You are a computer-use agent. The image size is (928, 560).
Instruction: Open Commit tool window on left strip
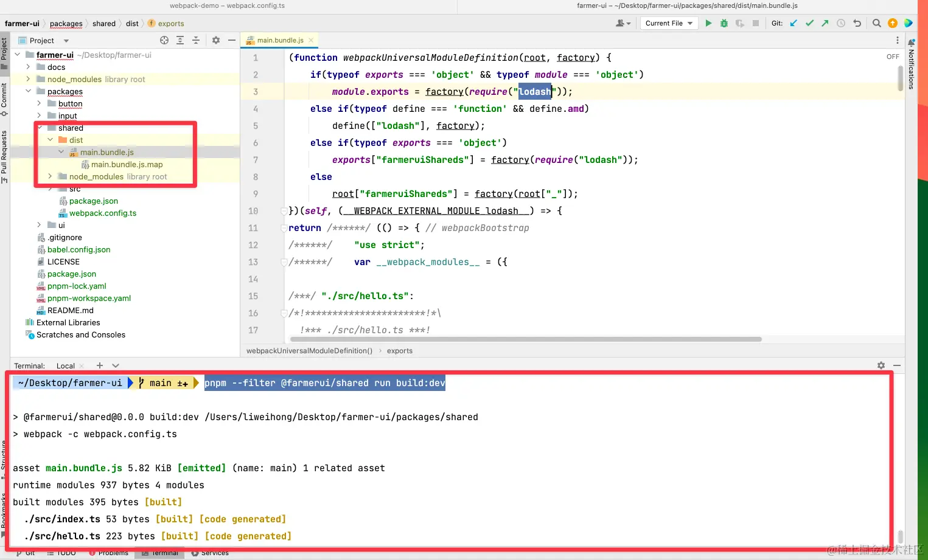pos(4,99)
